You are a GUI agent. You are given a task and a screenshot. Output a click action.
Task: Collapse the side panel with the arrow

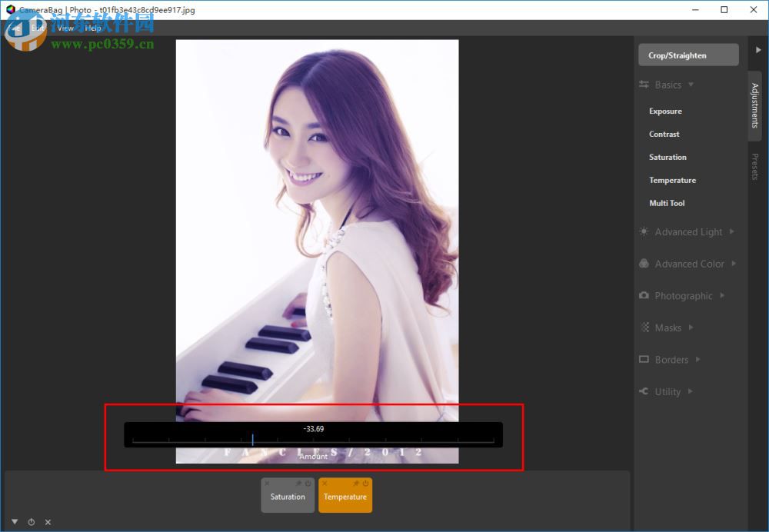click(x=758, y=50)
